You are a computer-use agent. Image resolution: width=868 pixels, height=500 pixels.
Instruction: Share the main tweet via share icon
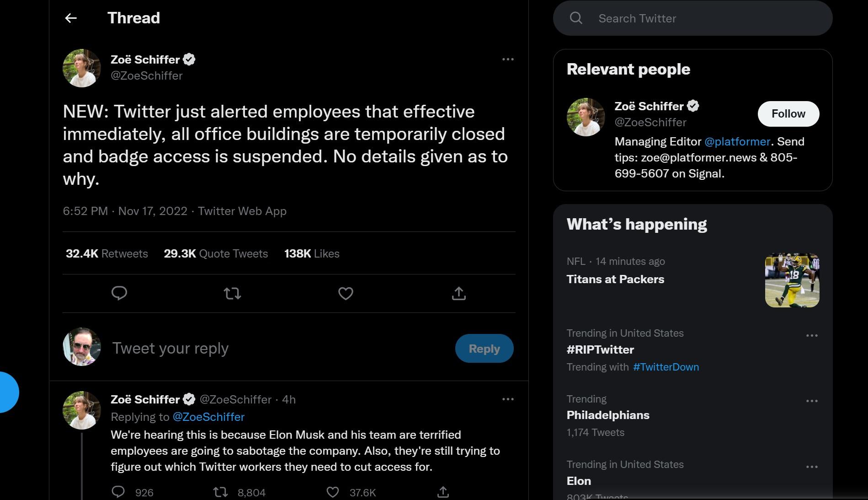coord(458,293)
